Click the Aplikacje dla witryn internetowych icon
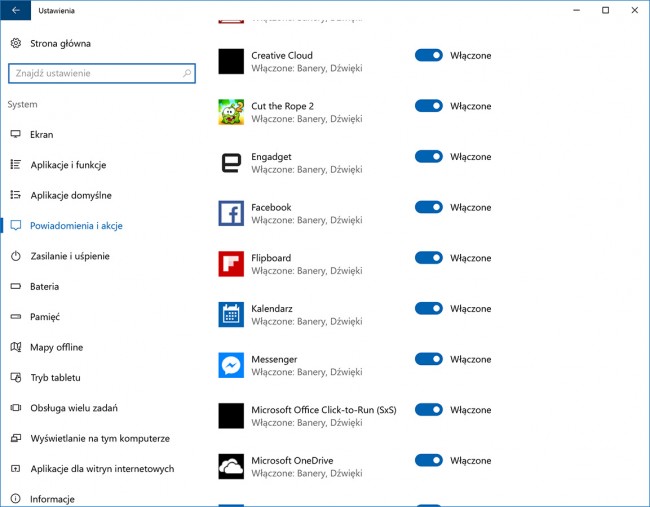Image resolution: width=650 pixels, height=507 pixels. 16,468
